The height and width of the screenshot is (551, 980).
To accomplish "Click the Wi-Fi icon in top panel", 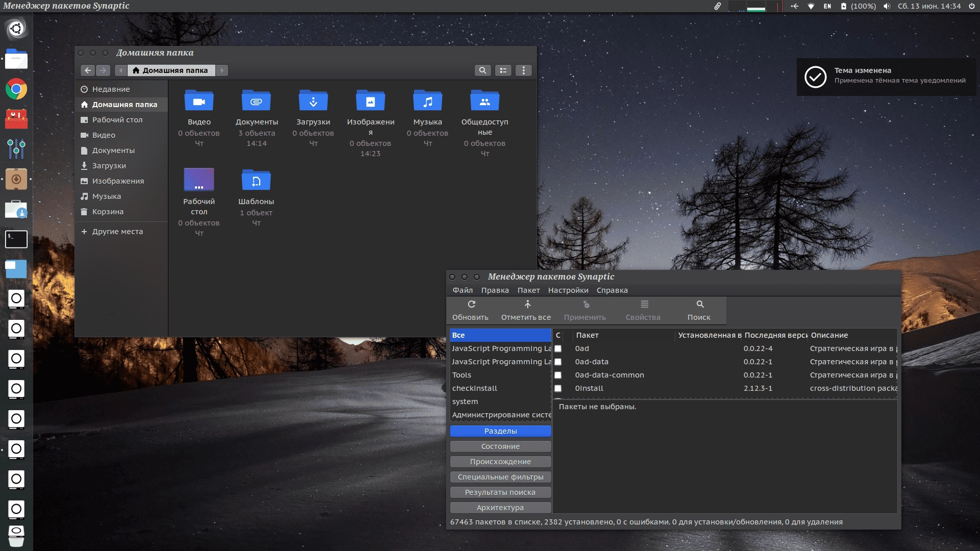I will (x=811, y=6).
